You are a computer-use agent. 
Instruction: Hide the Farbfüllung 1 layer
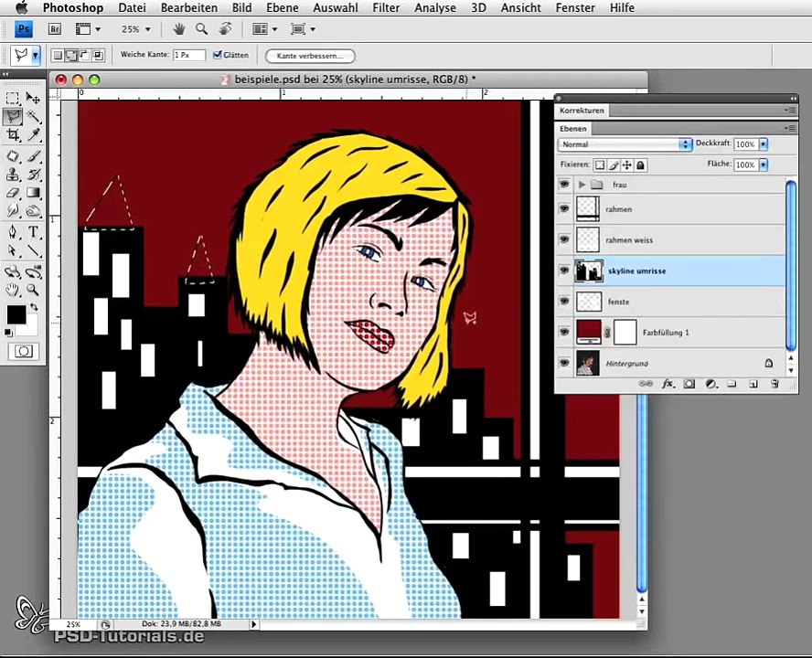point(564,333)
